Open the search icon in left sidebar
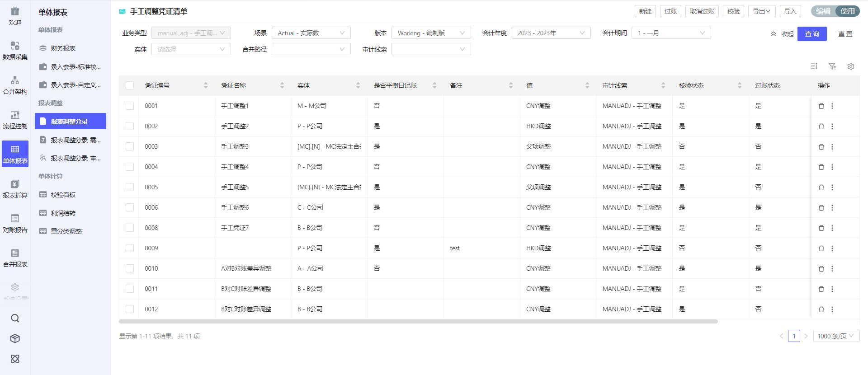The height and width of the screenshot is (375, 868). click(x=15, y=318)
